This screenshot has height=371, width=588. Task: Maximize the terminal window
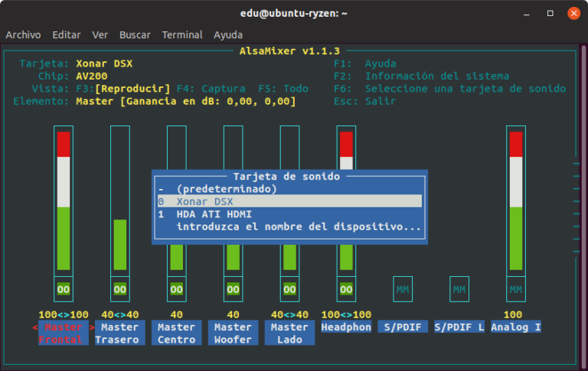(x=550, y=14)
